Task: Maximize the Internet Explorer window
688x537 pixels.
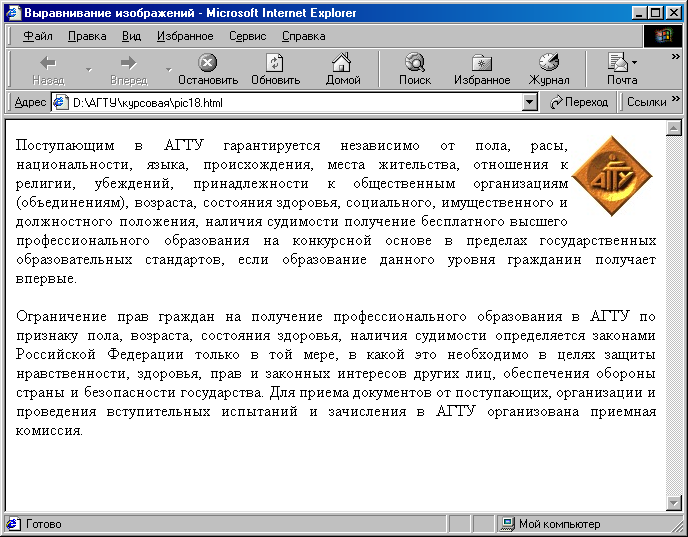Action: [656, 13]
